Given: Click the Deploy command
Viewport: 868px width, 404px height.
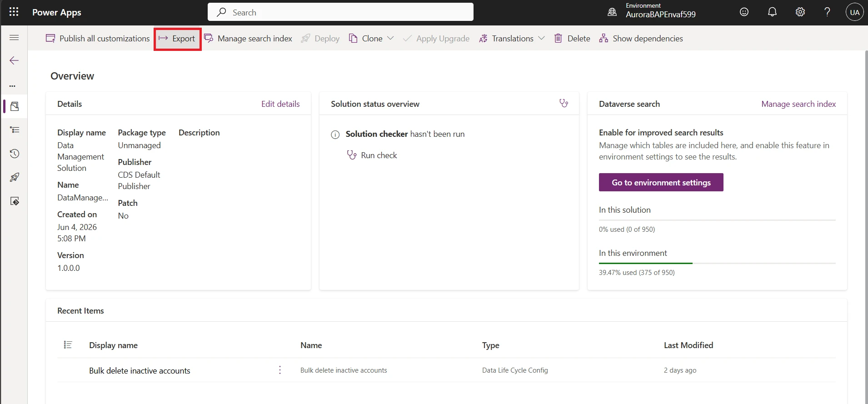Looking at the screenshot, I should (x=320, y=38).
